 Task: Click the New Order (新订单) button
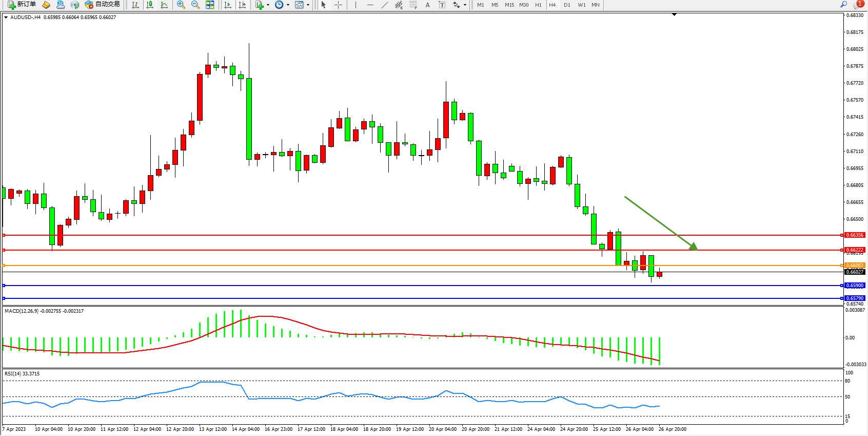point(22,5)
